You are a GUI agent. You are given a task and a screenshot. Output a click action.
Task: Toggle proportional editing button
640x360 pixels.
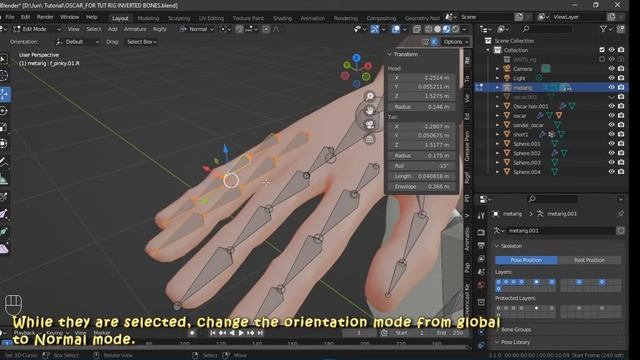pyautogui.click(x=266, y=29)
